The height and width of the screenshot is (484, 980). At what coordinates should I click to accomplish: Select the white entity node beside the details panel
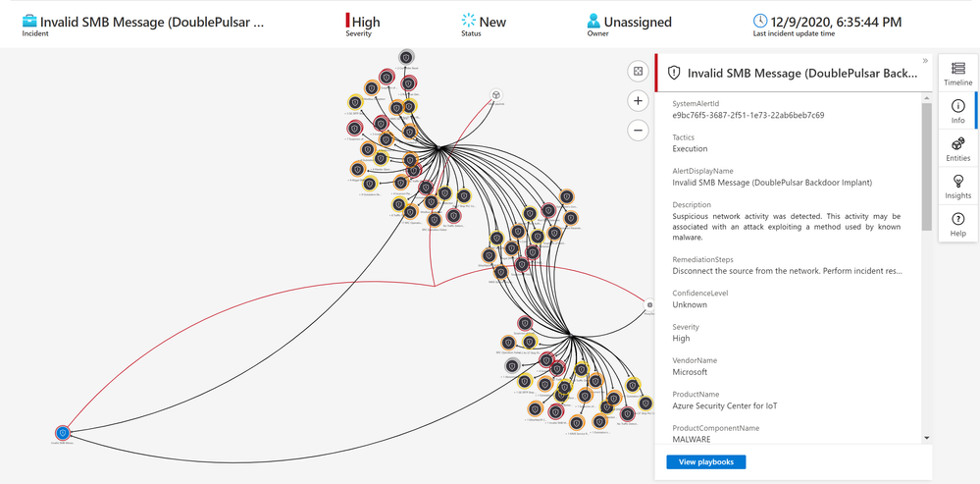click(x=650, y=304)
